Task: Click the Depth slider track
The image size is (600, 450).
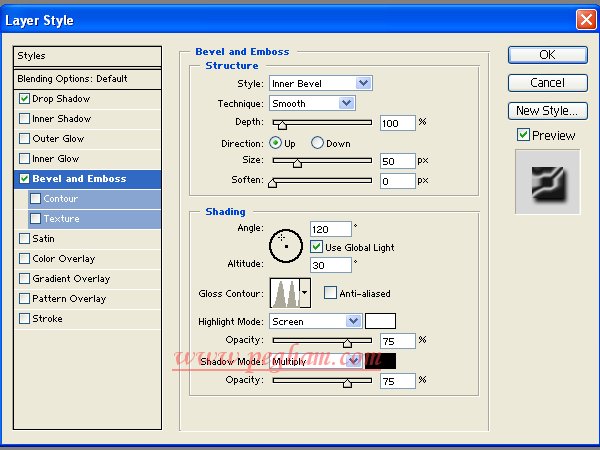Action: tap(320, 123)
